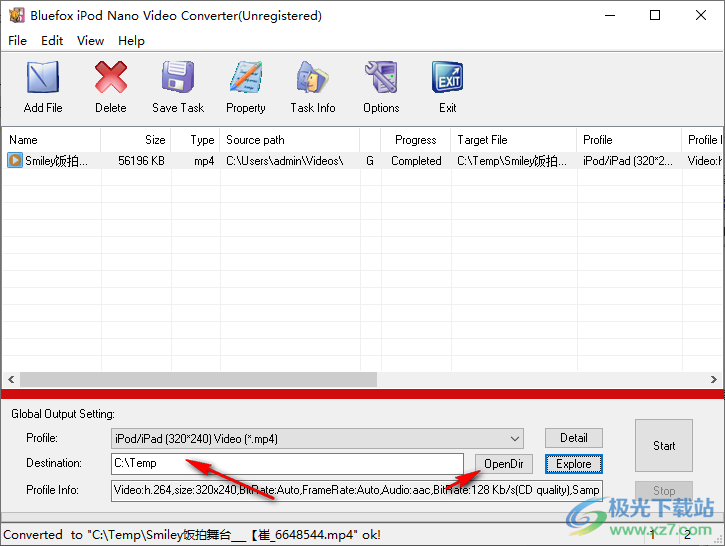The height and width of the screenshot is (546, 725).
Task: Open the Edit menu
Action: 52,41
